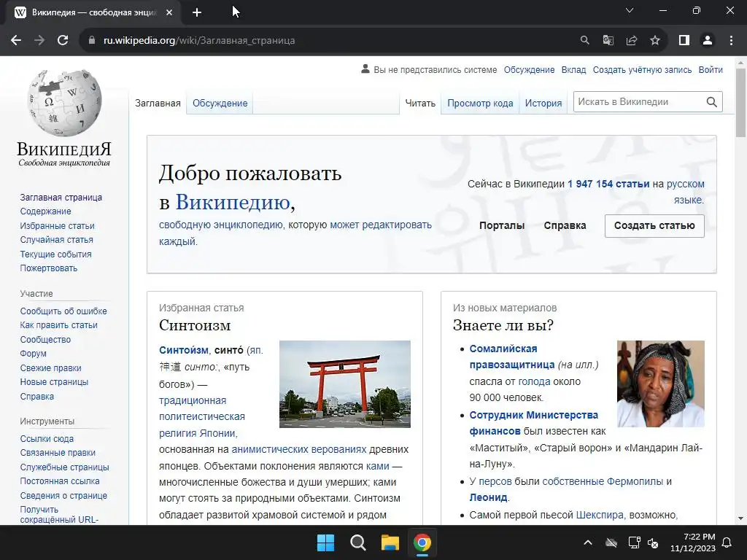Click the Пожертвовать sidebar link

coord(49,268)
